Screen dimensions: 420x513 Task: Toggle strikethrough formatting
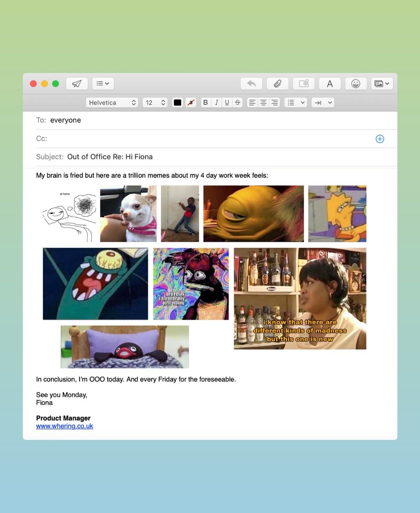(237, 103)
